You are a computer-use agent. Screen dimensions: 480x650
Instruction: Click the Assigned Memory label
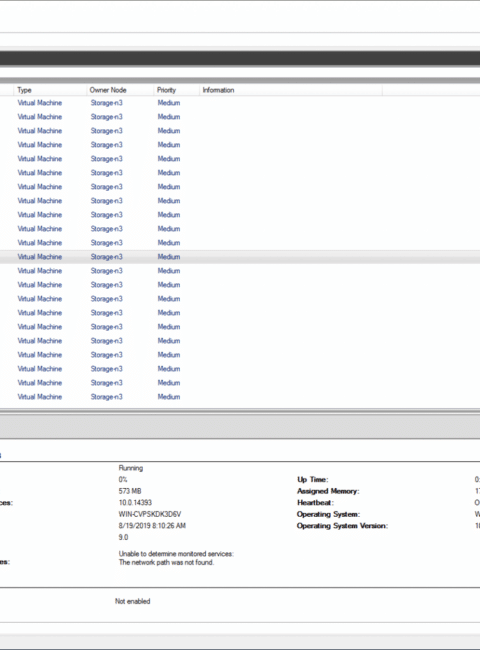coord(328,491)
